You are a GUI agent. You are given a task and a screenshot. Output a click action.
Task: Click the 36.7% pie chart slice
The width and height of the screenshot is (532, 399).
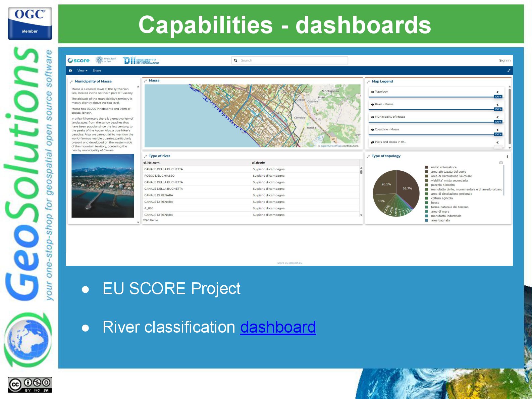pyautogui.click(x=407, y=188)
